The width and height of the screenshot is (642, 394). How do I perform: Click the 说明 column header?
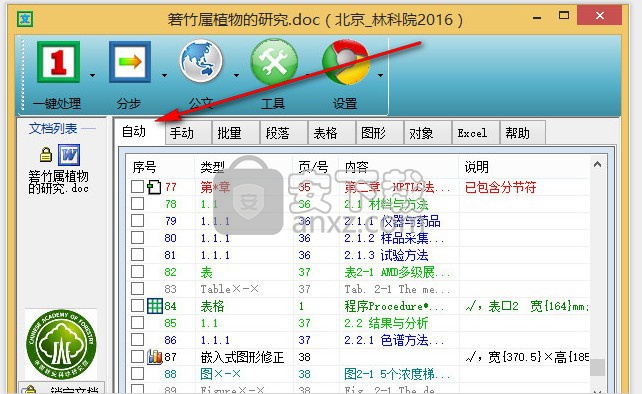point(477,167)
